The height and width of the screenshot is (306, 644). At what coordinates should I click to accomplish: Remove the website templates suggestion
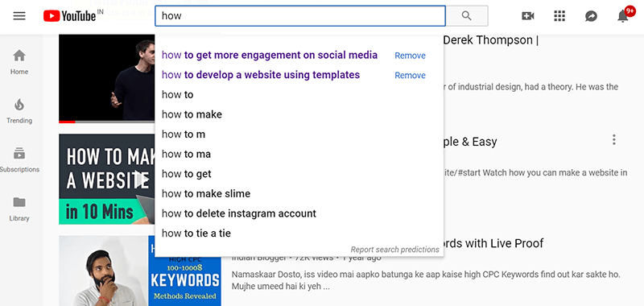(410, 75)
